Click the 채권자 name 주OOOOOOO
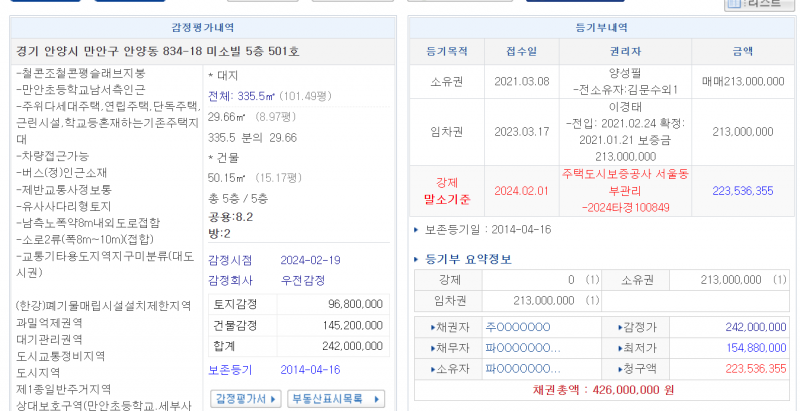This screenshot has width=800, height=411. [517, 327]
